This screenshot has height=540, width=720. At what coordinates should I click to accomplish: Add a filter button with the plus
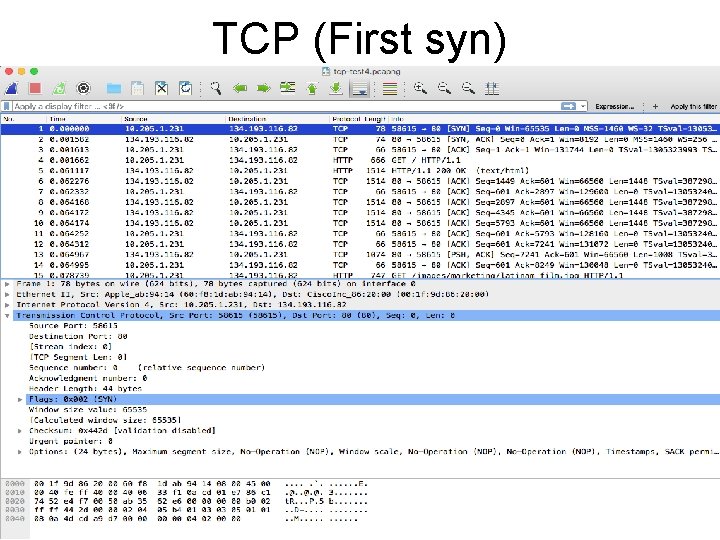(x=655, y=107)
